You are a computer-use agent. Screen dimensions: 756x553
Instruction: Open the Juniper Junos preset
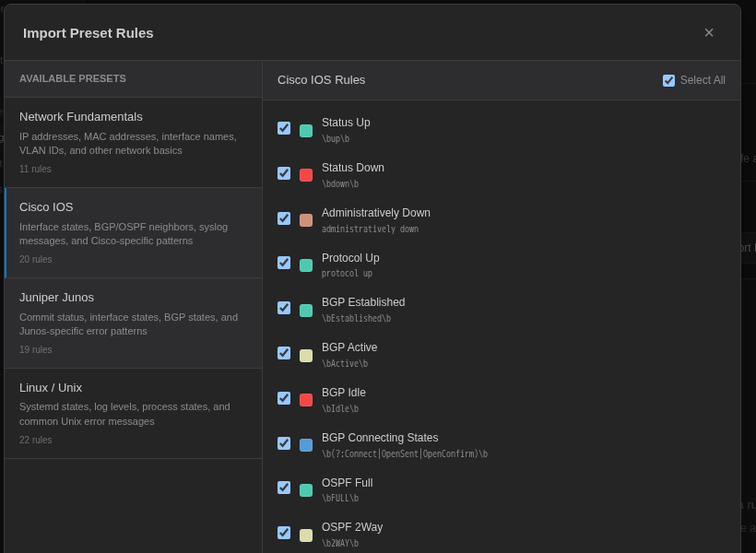pyautogui.click(x=133, y=323)
